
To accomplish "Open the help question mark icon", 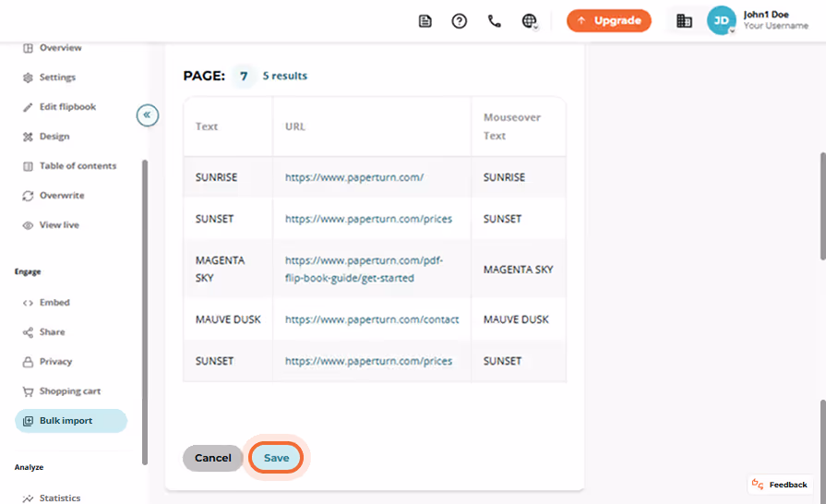I will click(460, 21).
